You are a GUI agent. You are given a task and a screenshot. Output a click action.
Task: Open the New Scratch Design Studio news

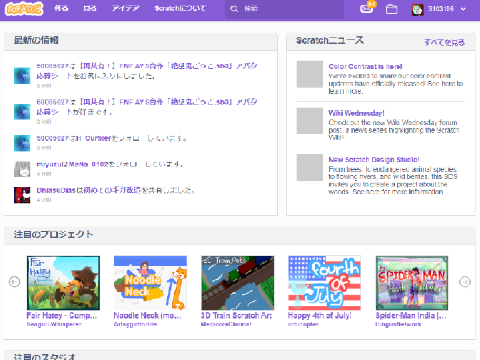pyautogui.click(x=374, y=160)
